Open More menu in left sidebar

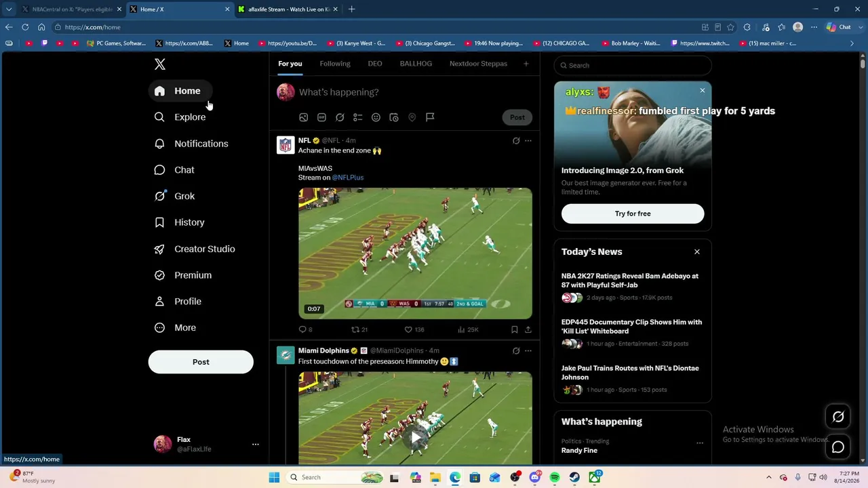176,328
